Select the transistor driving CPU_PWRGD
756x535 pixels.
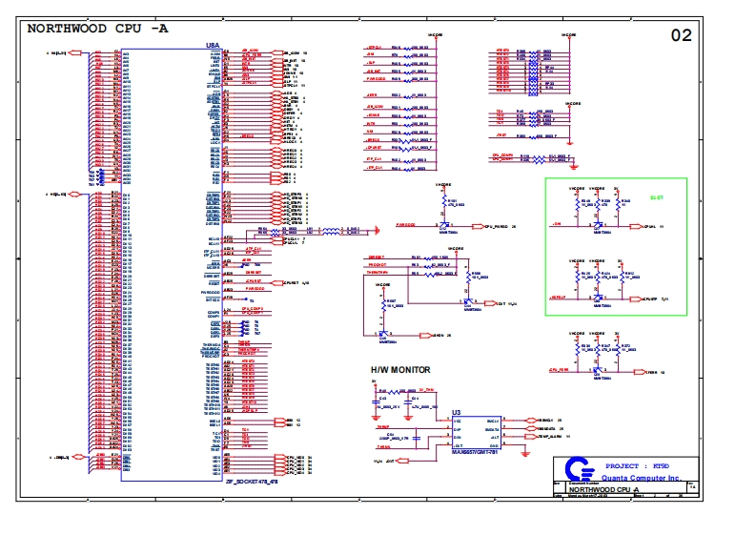(x=444, y=225)
